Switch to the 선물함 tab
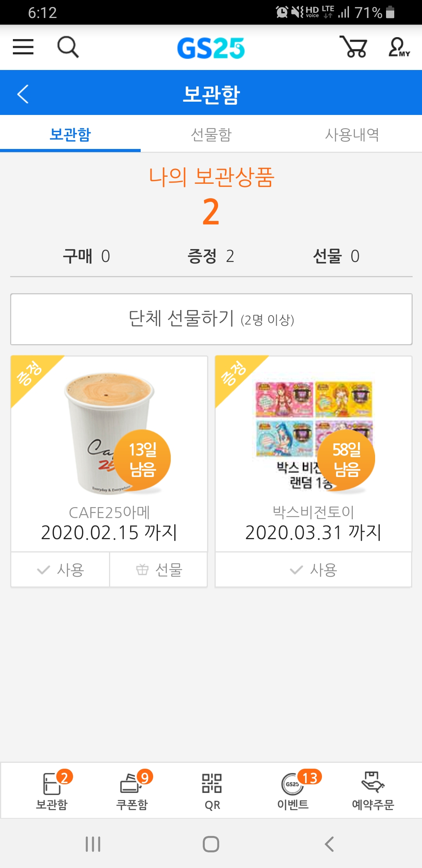422x868 pixels. [x=211, y=135]
